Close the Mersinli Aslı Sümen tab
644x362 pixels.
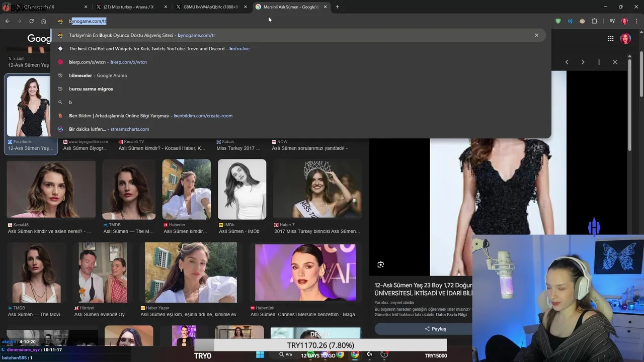tap(325, 7)
